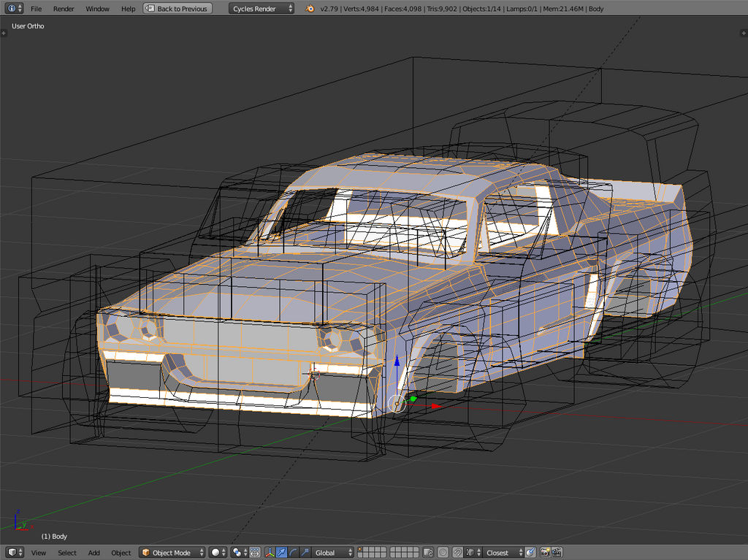
Task: Expand the Global orientation dropdown
Action: coord(334,553)
